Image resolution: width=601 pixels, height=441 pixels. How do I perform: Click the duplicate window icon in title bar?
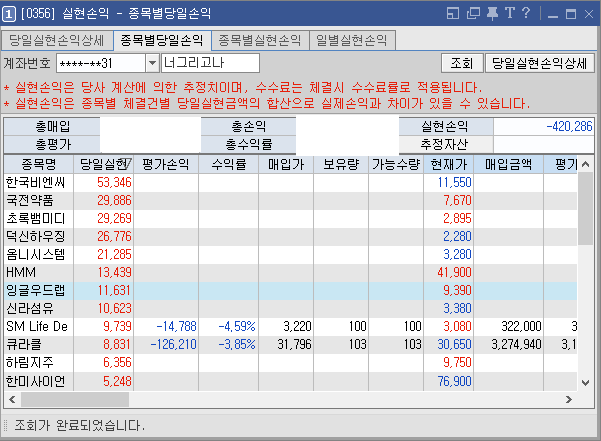tap(473, 13)
